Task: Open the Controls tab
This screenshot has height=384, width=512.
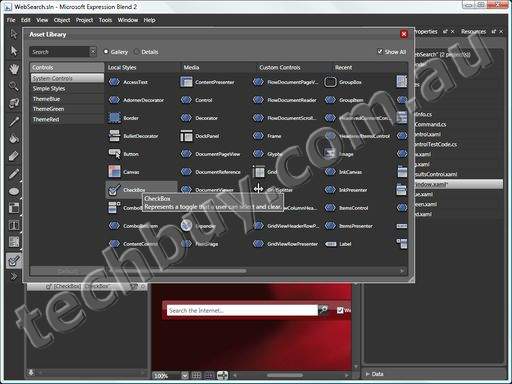Action: [67, 67]
